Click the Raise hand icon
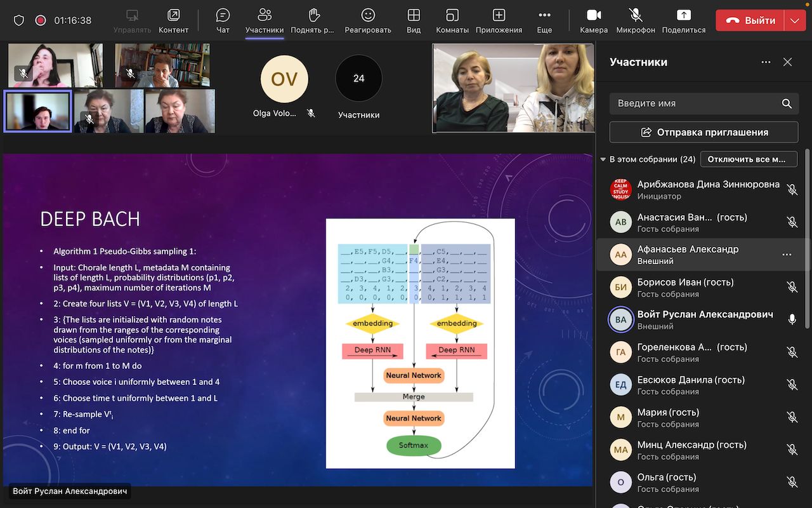The width and height of the screenshot is (812, 508). click(313, 15)
